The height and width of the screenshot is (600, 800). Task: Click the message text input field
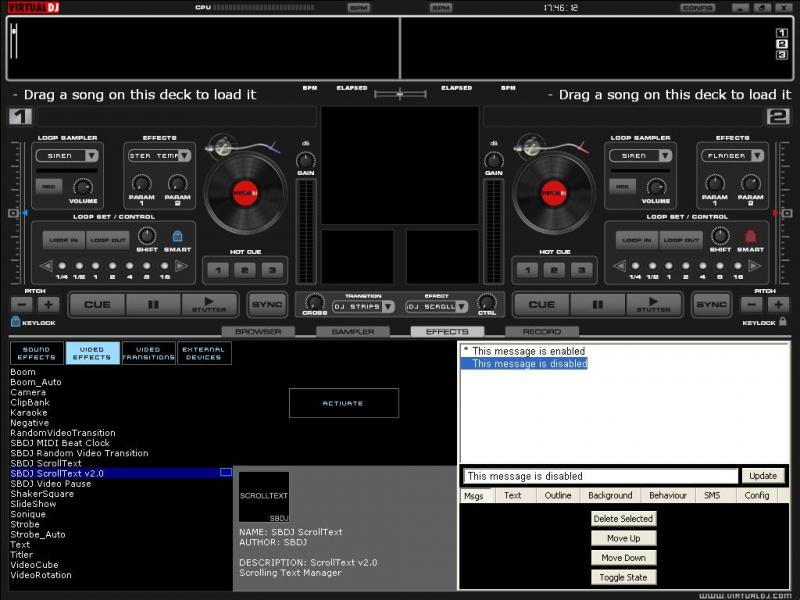tap(601, 476)
